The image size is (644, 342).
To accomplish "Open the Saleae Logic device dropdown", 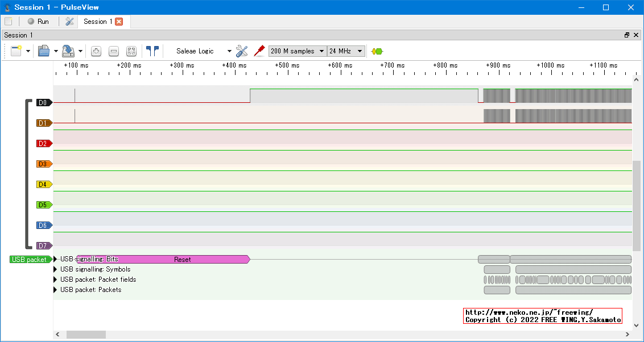I will point(202,51).
